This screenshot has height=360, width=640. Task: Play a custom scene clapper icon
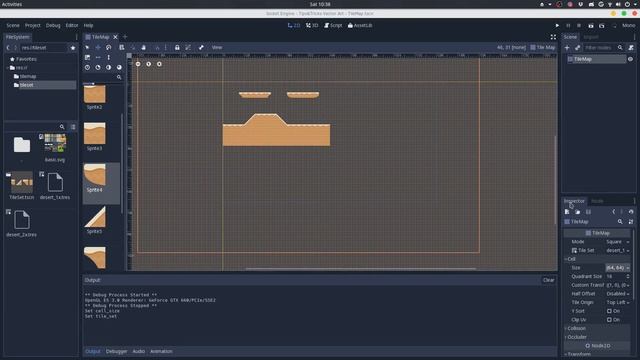coord(602,25)
